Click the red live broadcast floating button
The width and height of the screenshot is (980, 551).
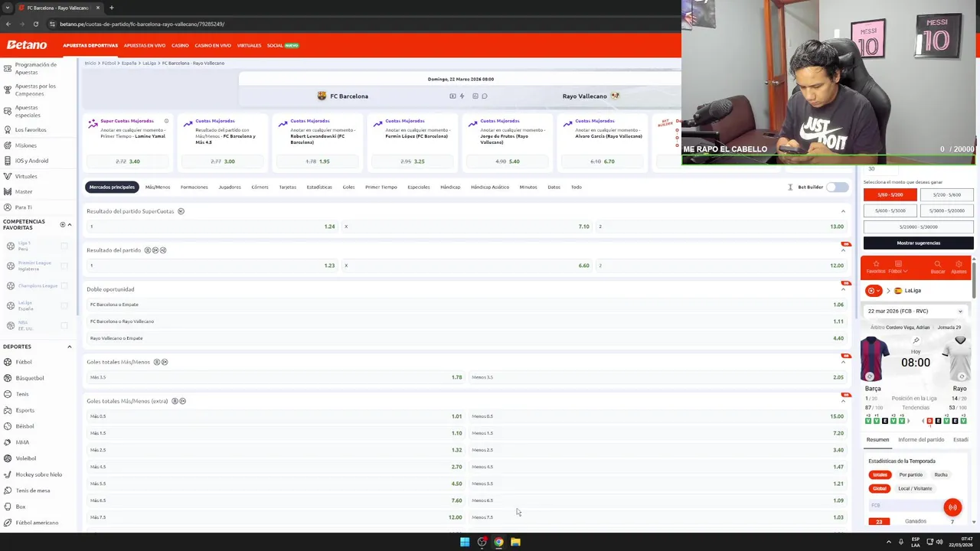[952, 507]
